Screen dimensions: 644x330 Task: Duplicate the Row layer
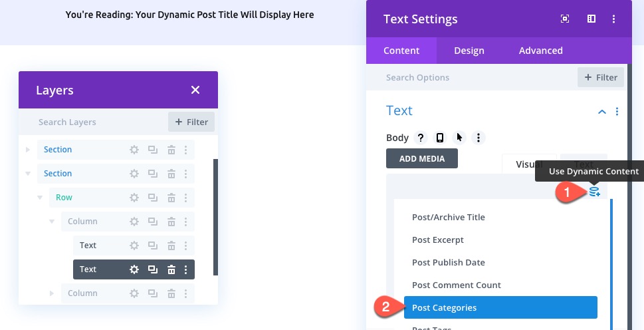(x=153, y=198)
